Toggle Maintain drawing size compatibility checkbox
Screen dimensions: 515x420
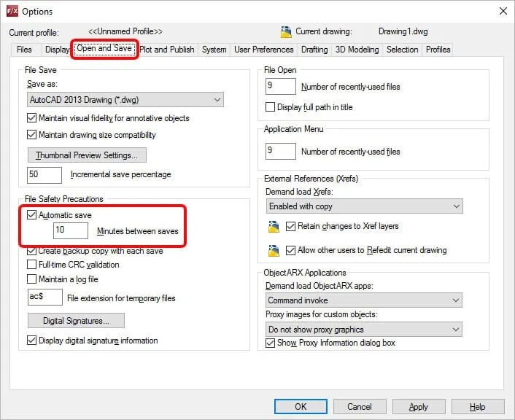[31, 135]
